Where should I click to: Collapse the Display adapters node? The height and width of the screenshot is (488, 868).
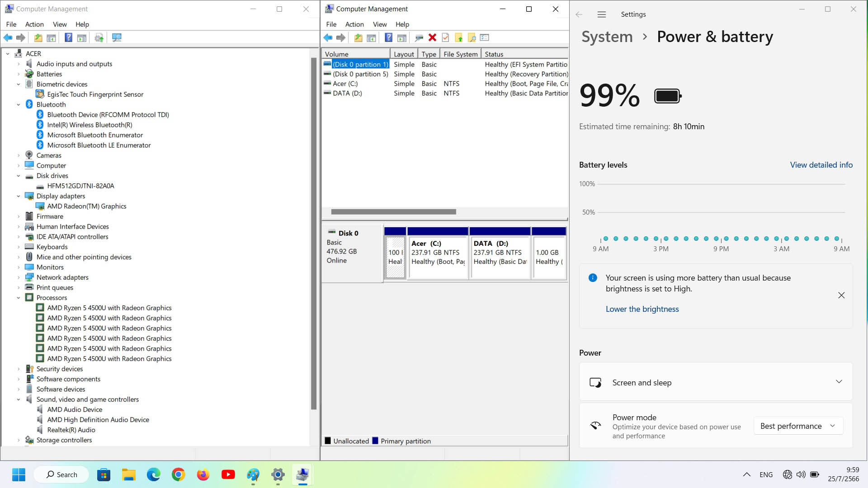tap(19, 196)
